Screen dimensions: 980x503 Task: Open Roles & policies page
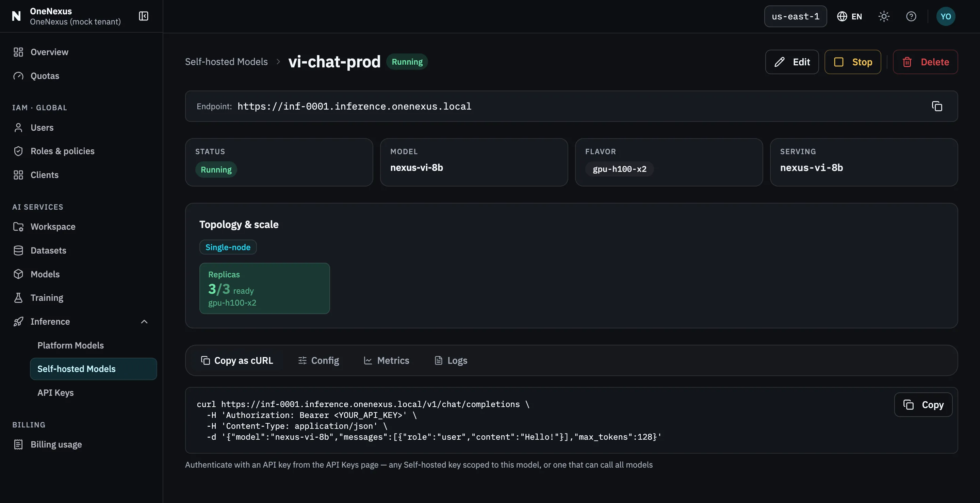81,151
